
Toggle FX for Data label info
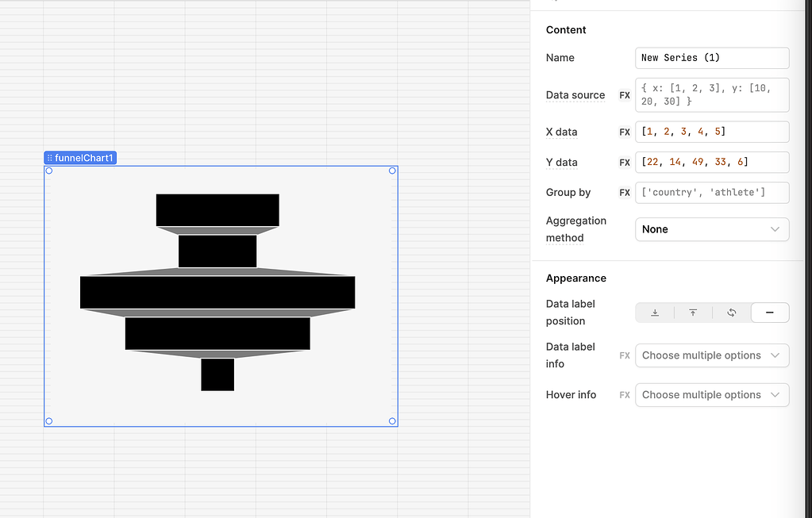625,355
